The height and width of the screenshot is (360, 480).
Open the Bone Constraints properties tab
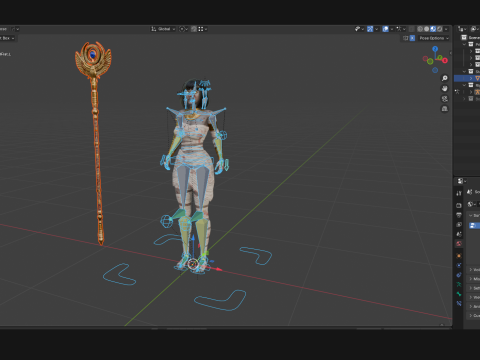pyautogui.click(x=459, y=304)
